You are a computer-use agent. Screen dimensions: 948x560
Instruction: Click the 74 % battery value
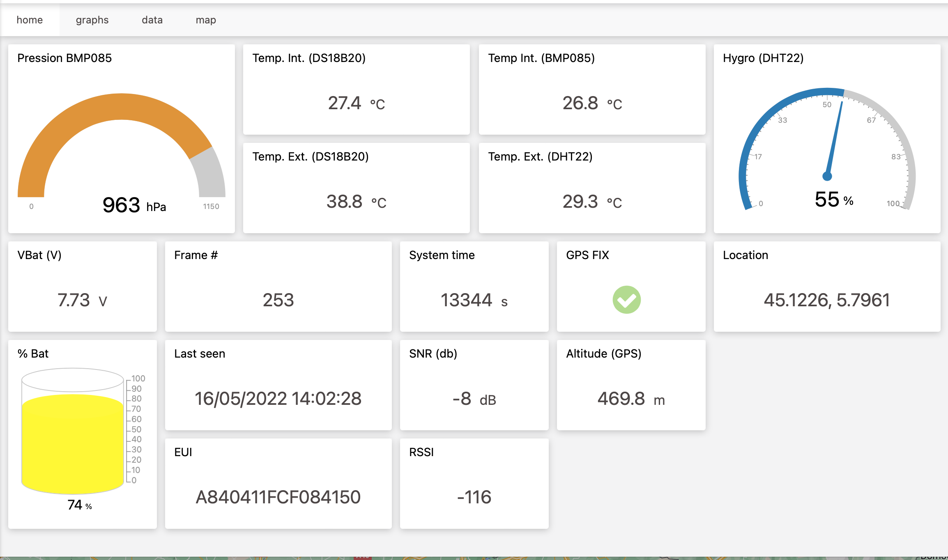pos(80,505)
